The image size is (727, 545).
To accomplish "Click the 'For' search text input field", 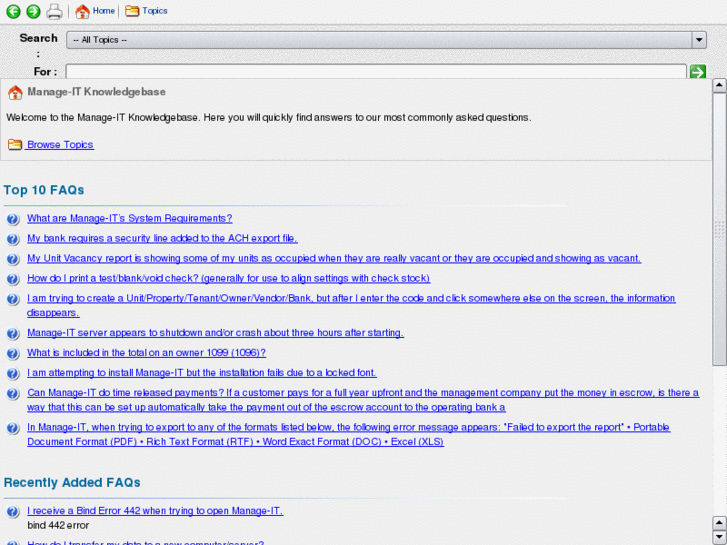I will pyautogui.click(x=376, y=71).
